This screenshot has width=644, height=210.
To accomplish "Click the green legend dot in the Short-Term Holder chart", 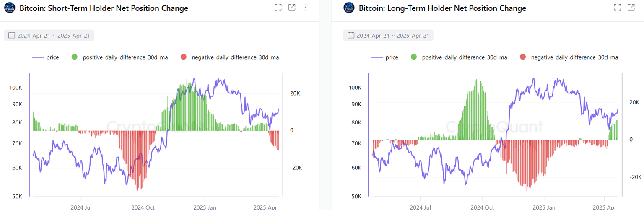I will (x=75, y=57).
